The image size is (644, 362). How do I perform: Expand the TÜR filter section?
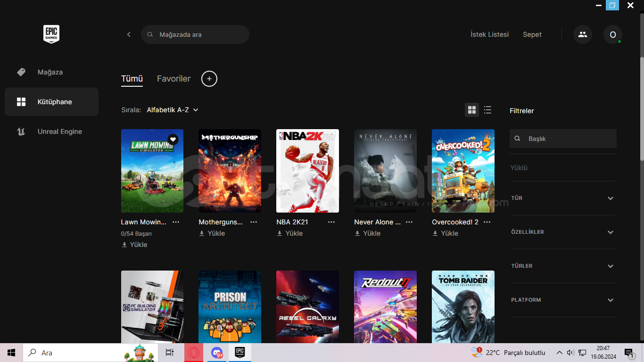coord(563,198)
